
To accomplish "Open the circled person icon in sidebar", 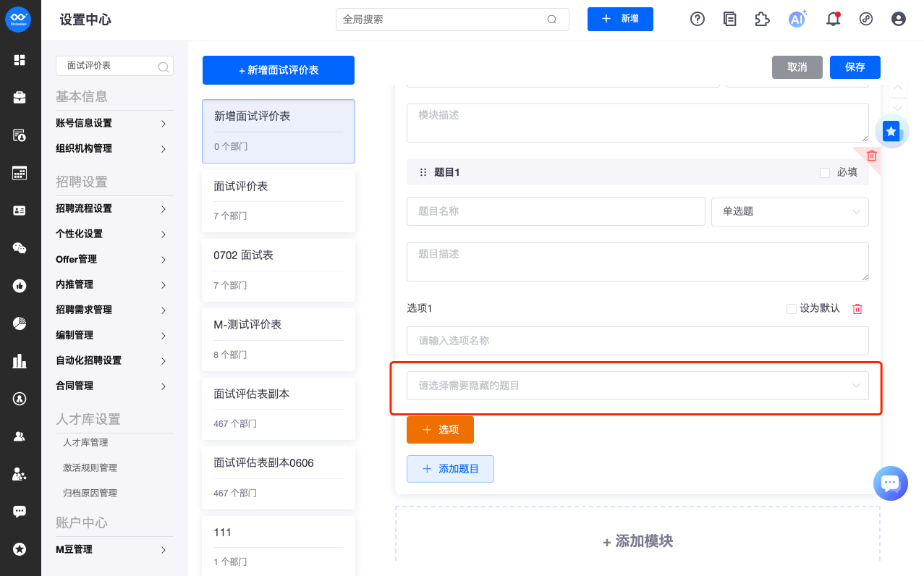I will tap(20, 399).
